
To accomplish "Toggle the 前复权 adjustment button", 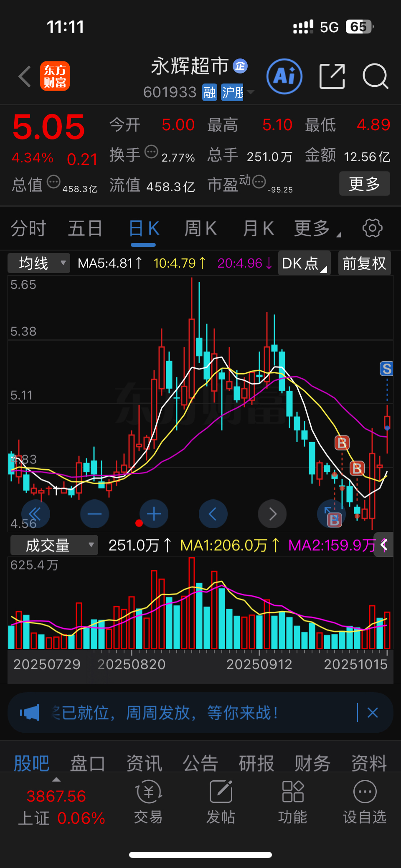I will pyautogui.click(x=364, y=263).
